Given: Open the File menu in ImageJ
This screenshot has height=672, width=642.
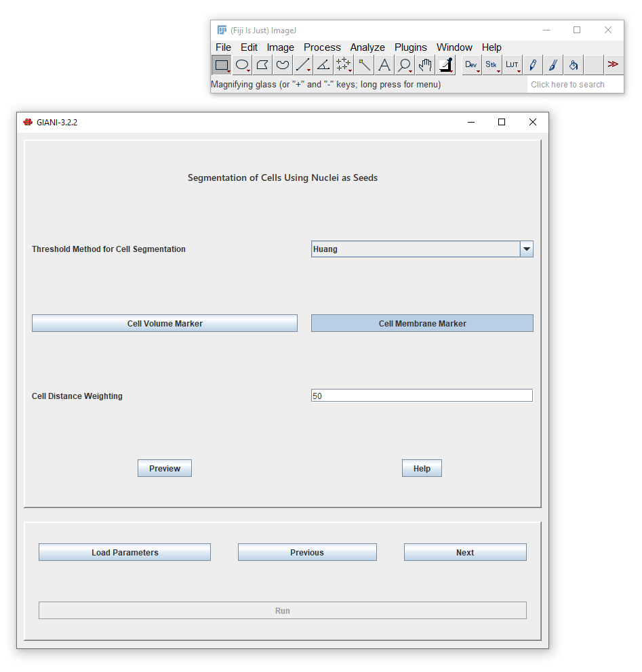Looking at the screenshot, I should [x=224, y=47].
